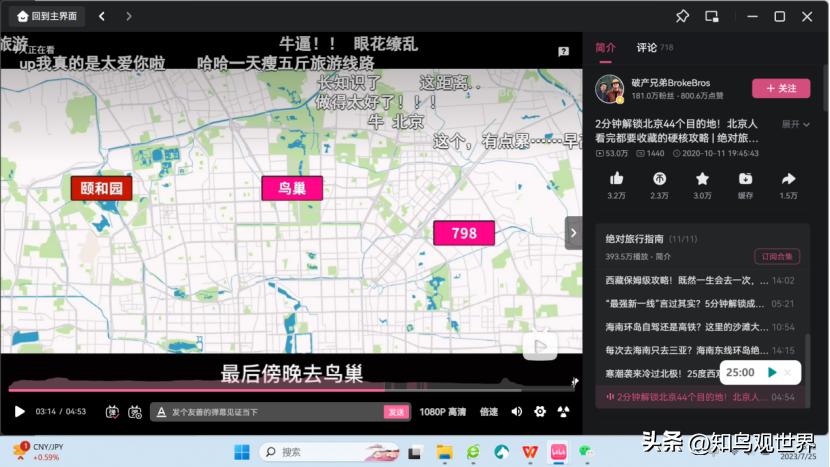The height and width of the screenshot is (467, 830).
Task: Focus the danmaku input field
Action: point(275,411)
